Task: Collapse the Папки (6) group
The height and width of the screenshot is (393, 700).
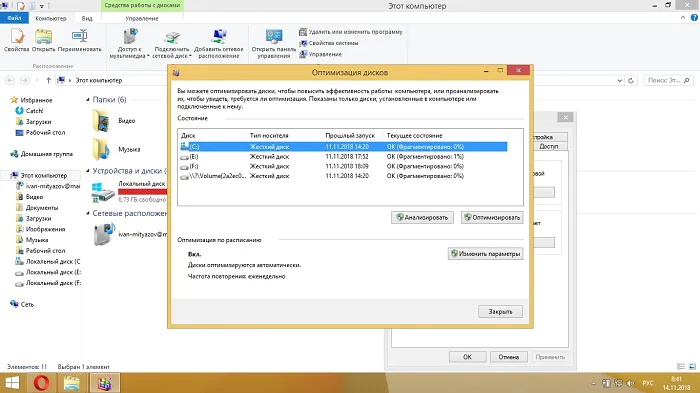Action: (x=88, y=100)
